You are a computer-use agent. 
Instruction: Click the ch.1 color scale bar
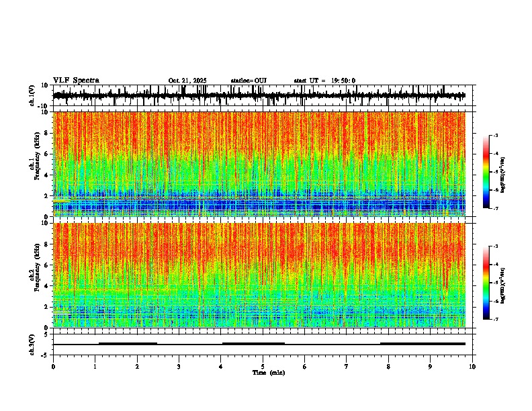(x=486, y=172)
